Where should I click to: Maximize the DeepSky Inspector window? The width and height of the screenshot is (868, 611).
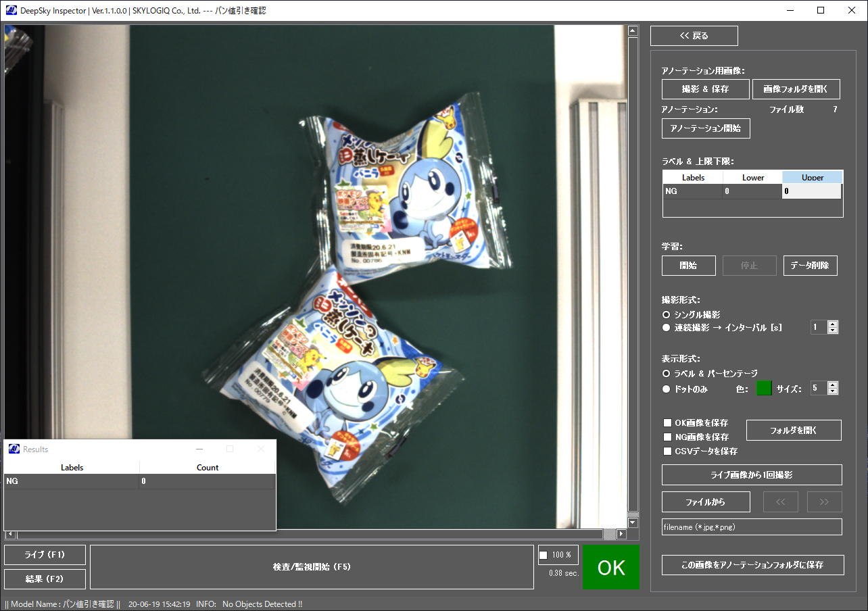[x=821, y=11]
